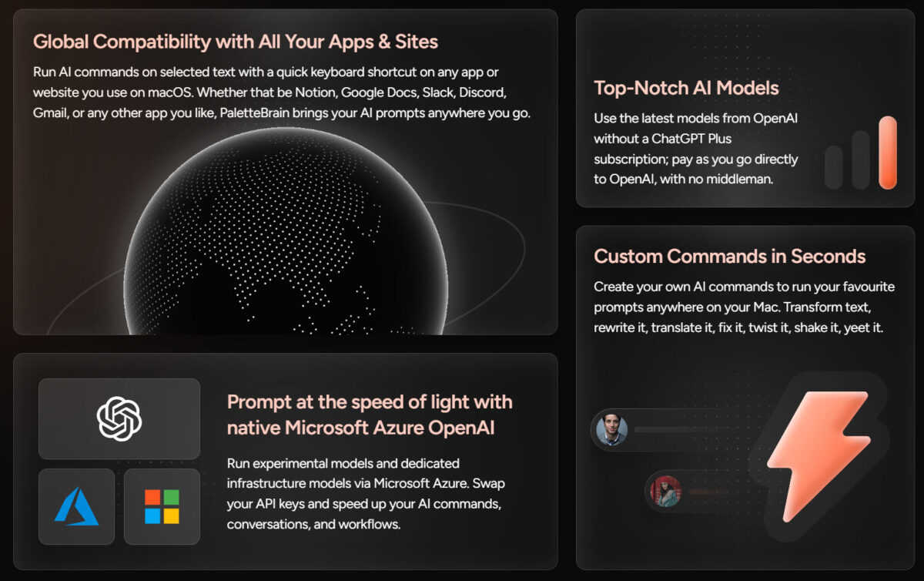Click the blue Azure logo tile
This screenshot has height=581, width=924.
coord(76,506)
